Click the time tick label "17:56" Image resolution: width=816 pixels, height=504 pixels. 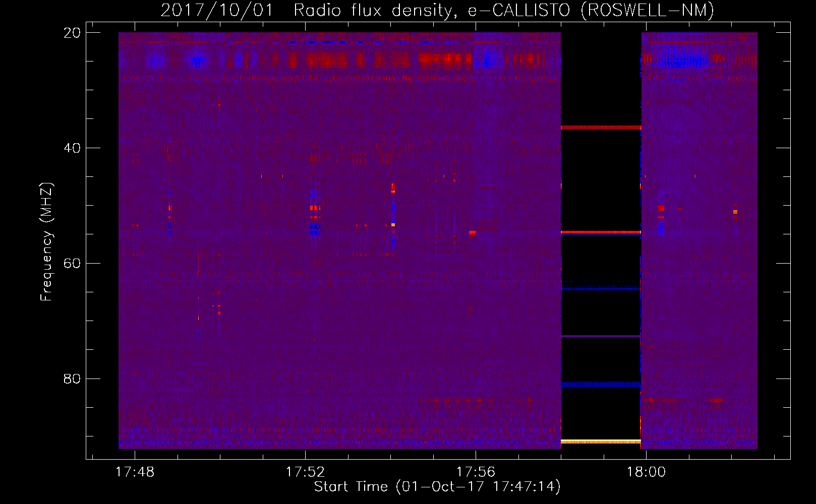476,472
